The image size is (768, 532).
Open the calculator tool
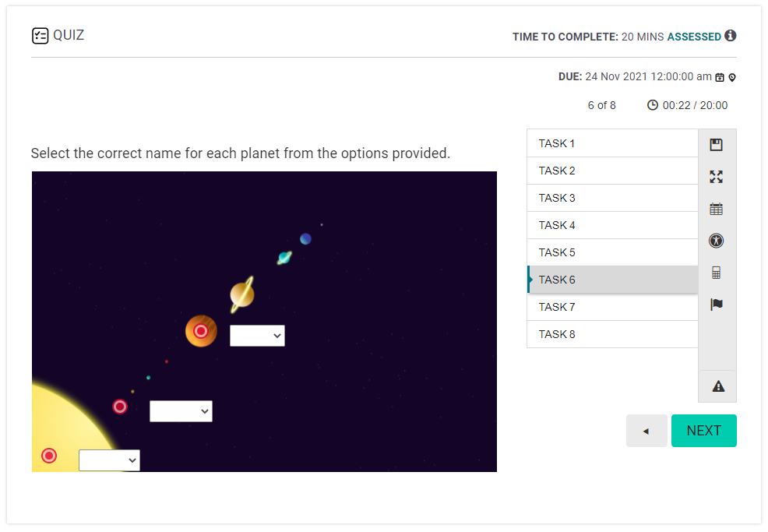[717, 273]
